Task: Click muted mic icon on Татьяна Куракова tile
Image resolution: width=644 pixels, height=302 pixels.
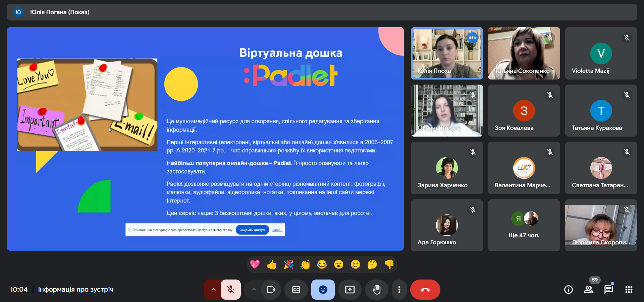Action: (627, 95)
